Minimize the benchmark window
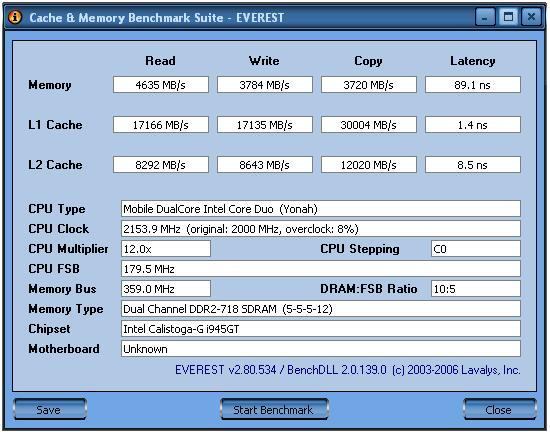The width and height of the screenshot is (550, 432). tap(485, 17)
